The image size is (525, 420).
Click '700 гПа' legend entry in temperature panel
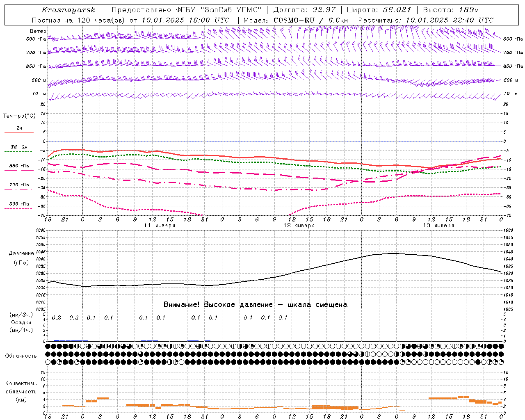(19, 185)
